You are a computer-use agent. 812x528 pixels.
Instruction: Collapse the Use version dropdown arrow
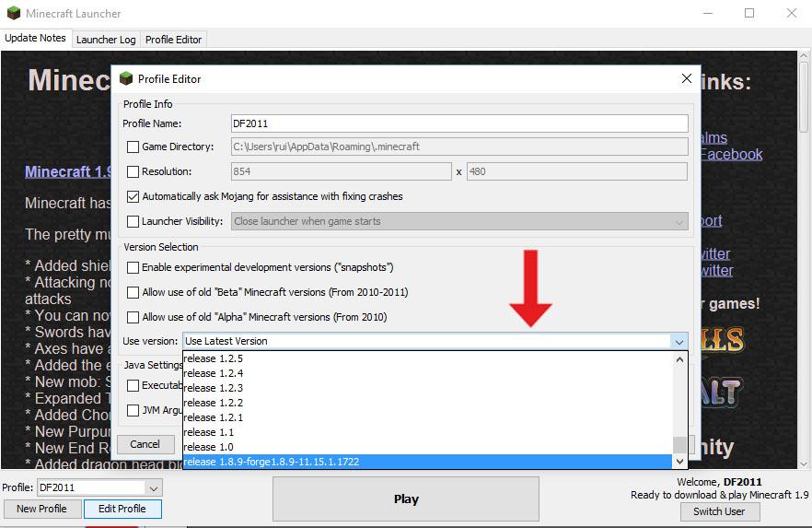click(679, 342)
